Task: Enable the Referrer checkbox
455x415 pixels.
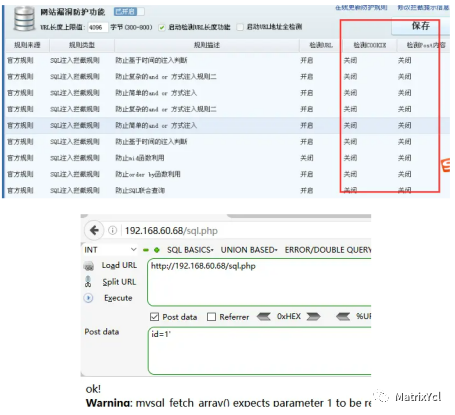Action: (x=211, y=317)
